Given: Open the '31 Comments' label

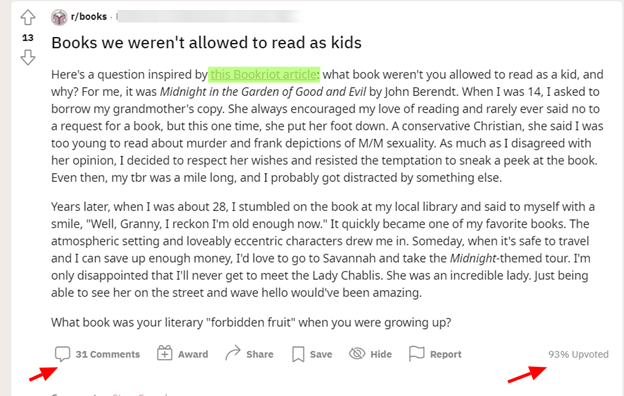Looking at the screenshot, I should click(108, 354).
